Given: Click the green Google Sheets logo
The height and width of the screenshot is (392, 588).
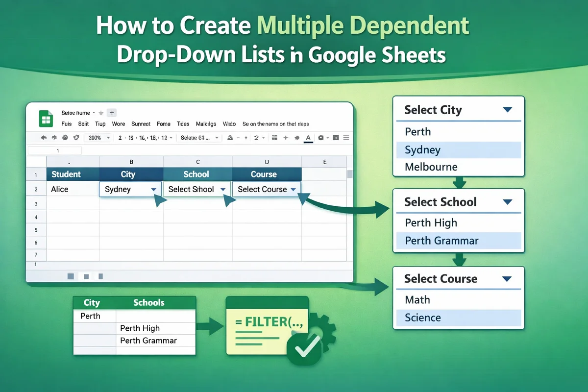Looking at the screenshot, I should tap(46, 119).
